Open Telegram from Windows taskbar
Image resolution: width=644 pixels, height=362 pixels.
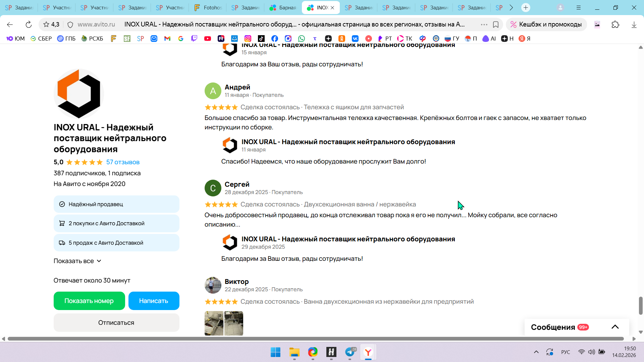click(350, 352)
